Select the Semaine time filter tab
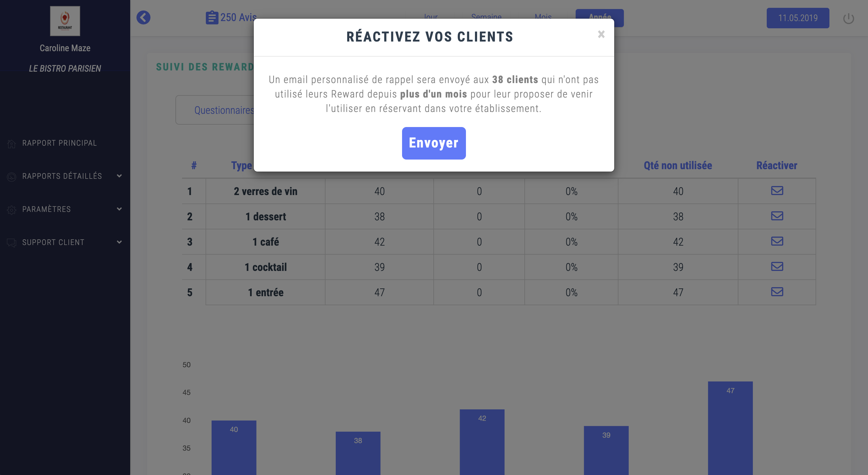 487,17
